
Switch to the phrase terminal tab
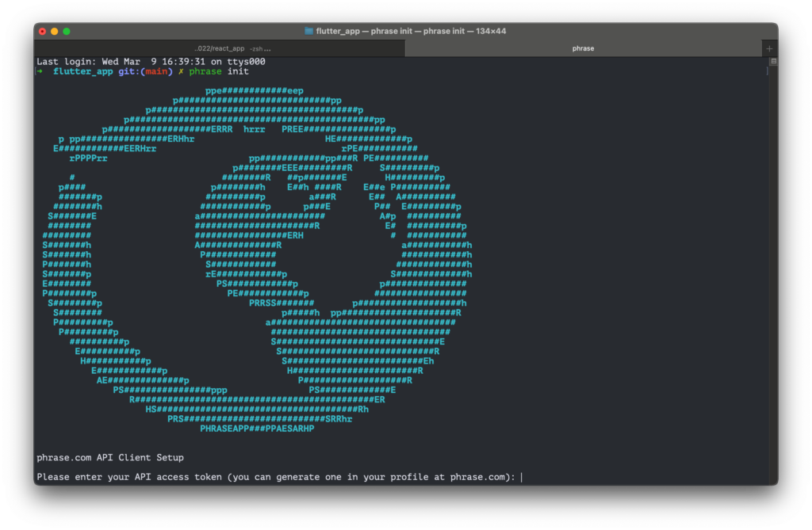click(x=583, y=48)
